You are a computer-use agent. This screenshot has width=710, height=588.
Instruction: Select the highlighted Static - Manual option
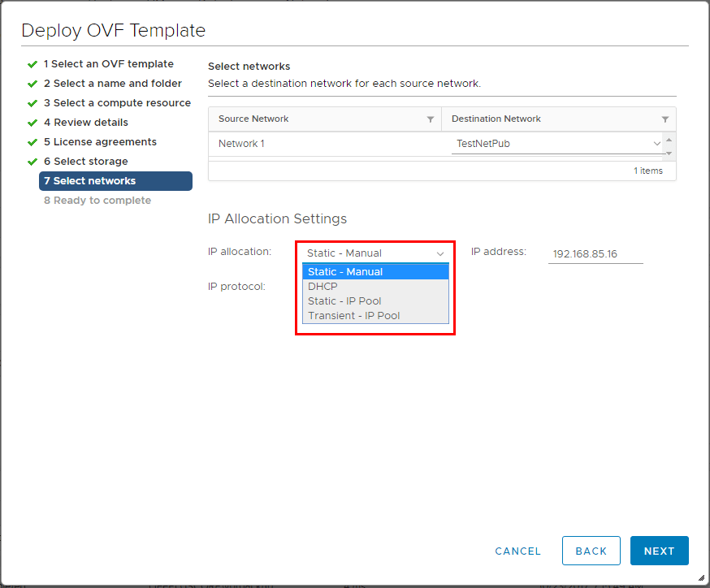(345, 272)
